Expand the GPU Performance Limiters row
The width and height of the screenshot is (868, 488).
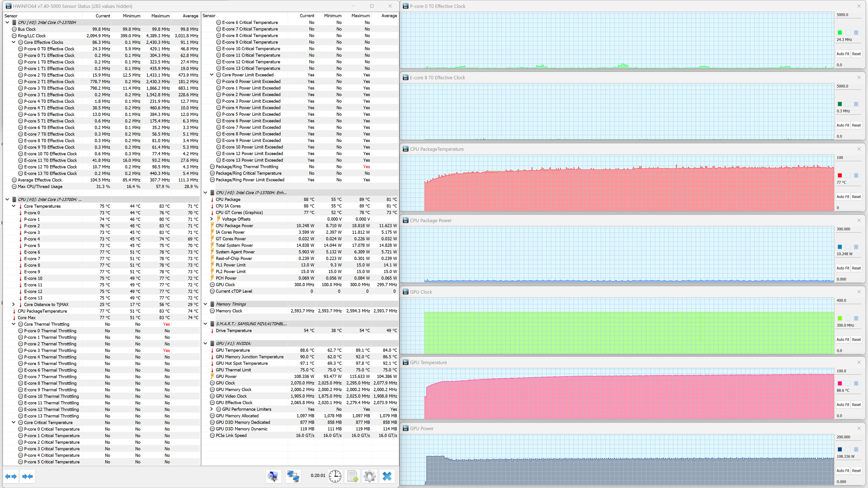click(x=212, y=409)
